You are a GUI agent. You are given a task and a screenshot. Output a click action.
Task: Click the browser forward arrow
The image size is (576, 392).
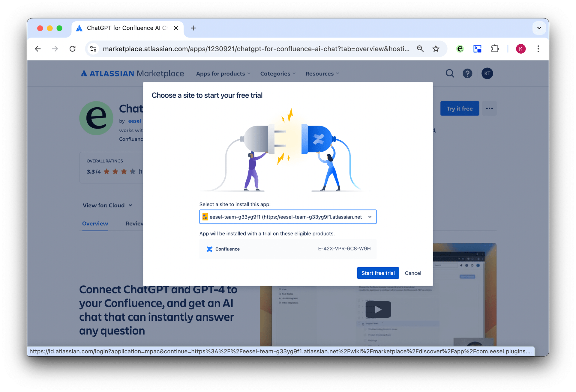(55, 49)
